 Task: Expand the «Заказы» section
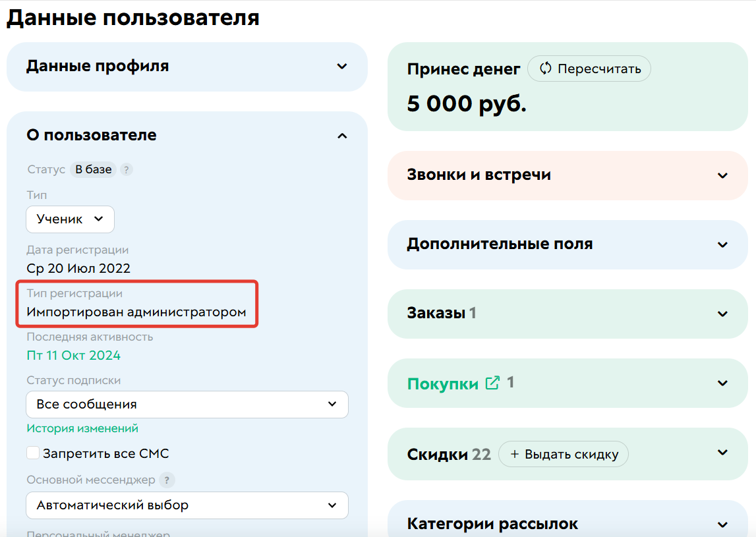722,314
